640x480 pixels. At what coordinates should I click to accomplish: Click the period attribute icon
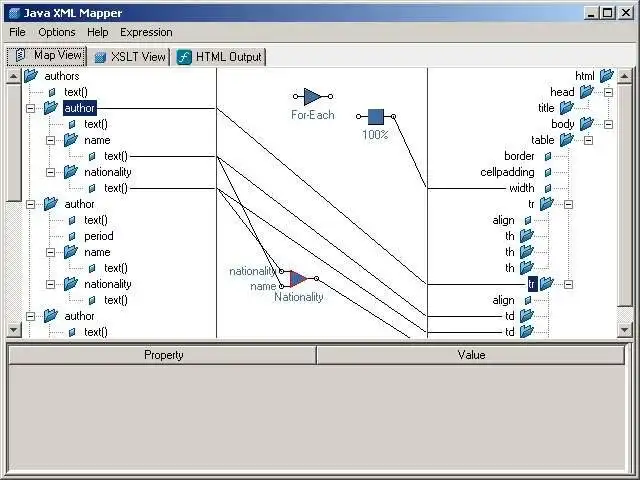click(x=72, y=236)
